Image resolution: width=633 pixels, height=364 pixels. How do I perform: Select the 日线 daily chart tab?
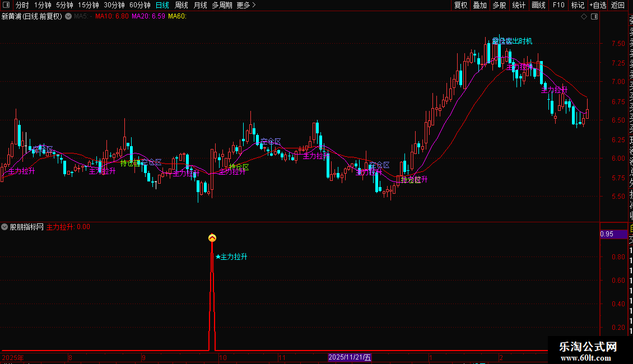162,5
